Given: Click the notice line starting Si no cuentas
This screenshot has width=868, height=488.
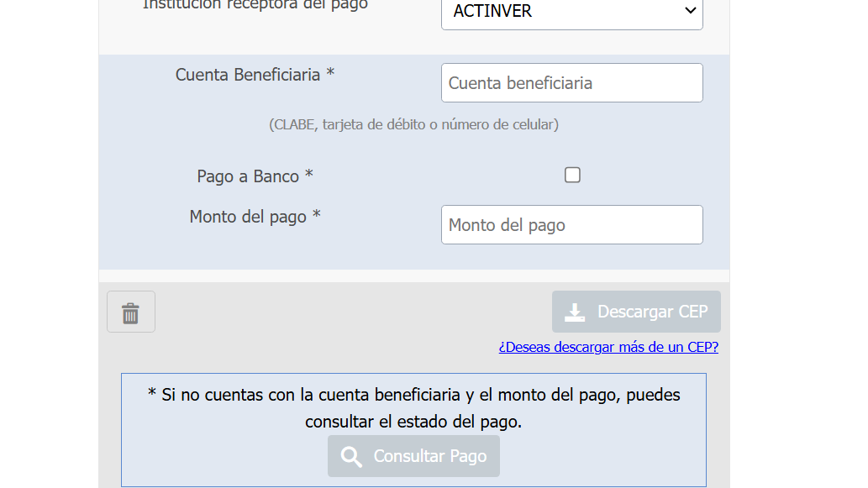Looking at the screenshot, I should (413, 395).
